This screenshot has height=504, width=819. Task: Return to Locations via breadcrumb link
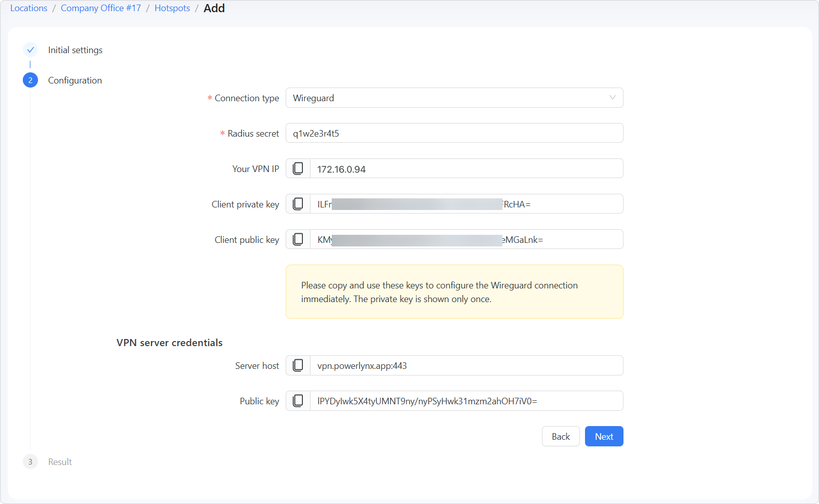pos(28,8)
